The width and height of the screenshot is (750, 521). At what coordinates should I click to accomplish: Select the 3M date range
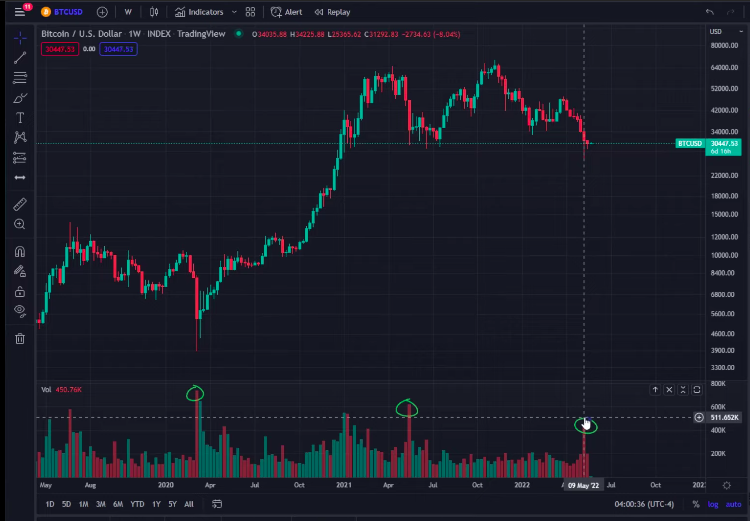point(100,504)
